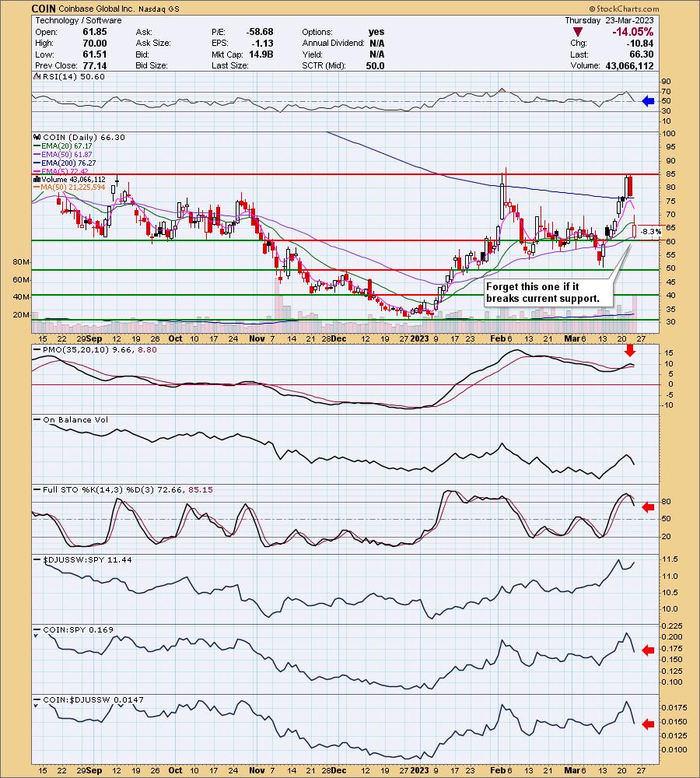Click the SCTR (Mid) value 50.0
The image size is (700, 778).
click(x=376, y=65)
